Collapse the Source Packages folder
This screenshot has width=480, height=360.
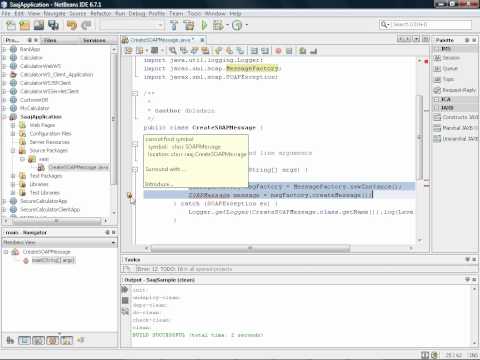[x=13, y=150]
